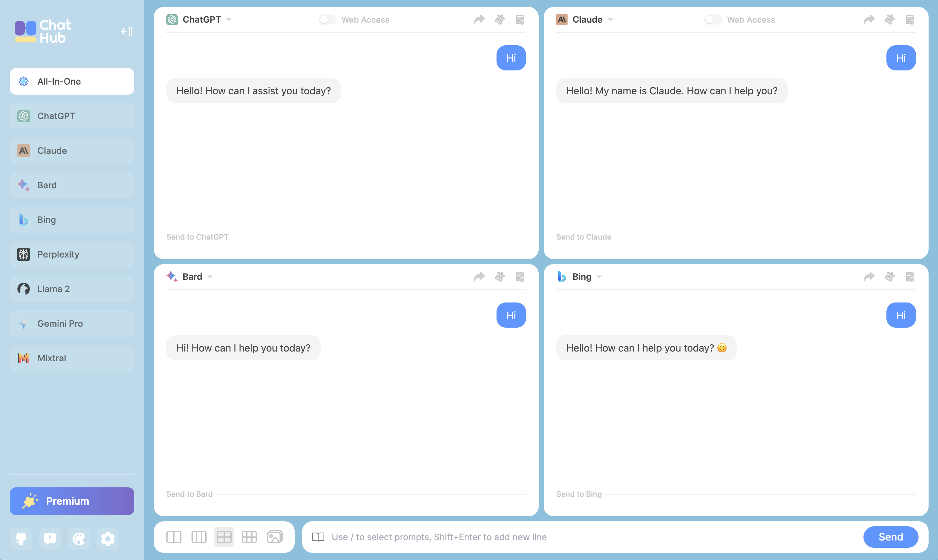Viewport: 938px width, 560px height.
Task: Click the All-In-One sidebar tab
Action: point(72,81)
